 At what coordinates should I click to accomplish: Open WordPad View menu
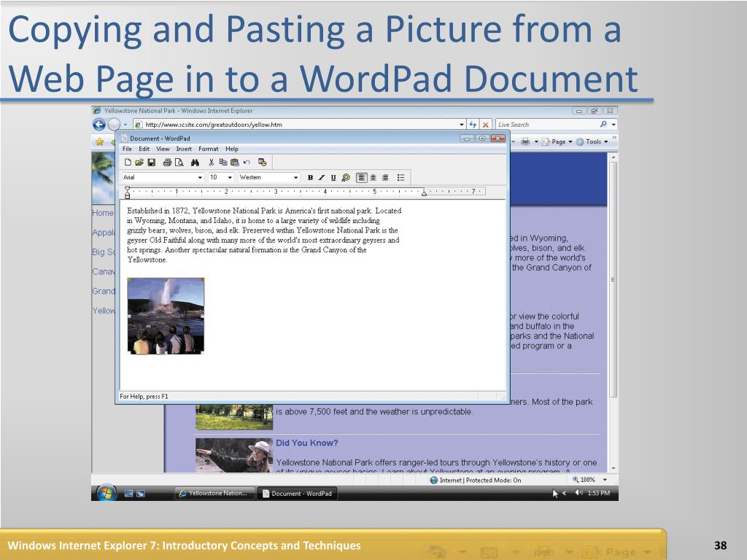pyautogui.click(x=163, y=149)
